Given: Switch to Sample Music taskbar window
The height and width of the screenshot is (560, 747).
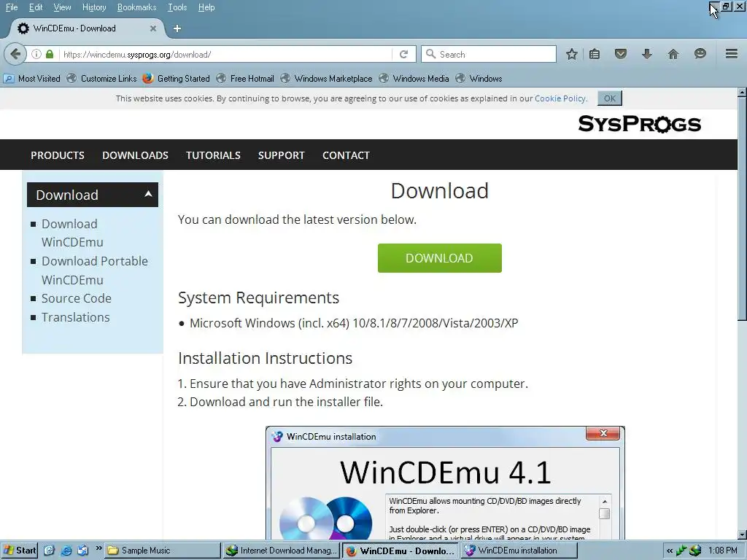Looking at the screenshot, I should click(x=162, y=551).
